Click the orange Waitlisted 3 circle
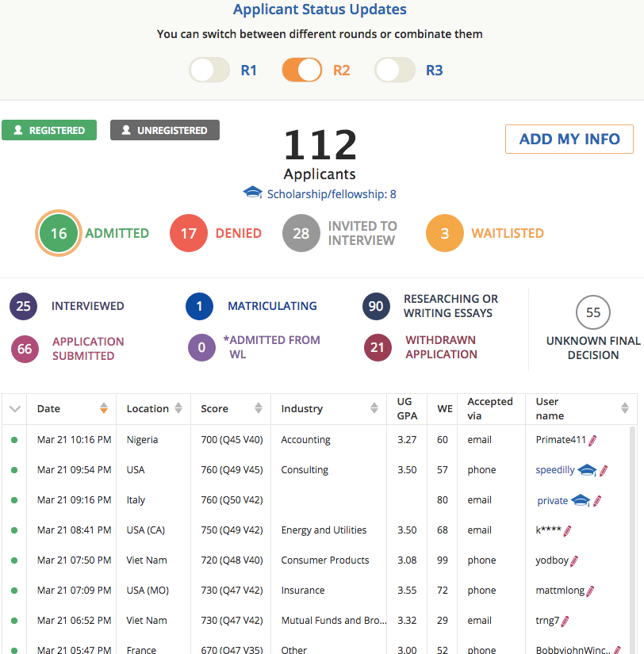This screenshot has width=644, height=654. (x=445, y=233)
